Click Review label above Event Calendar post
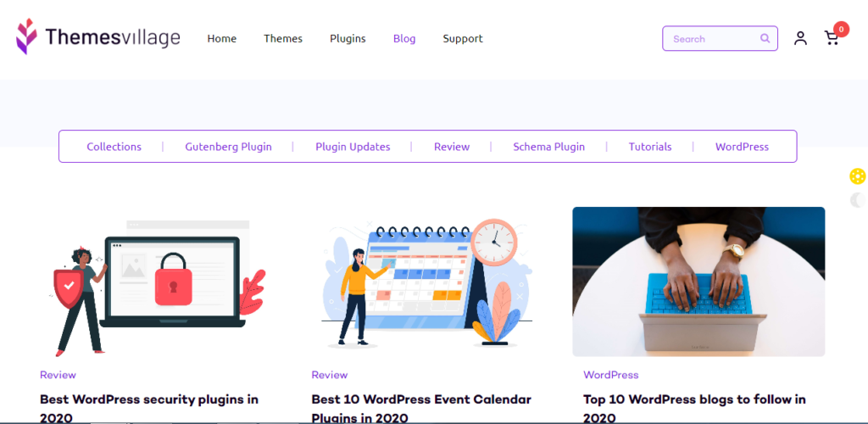This screenshot has height=424, width=868. (x=330, y=375)
